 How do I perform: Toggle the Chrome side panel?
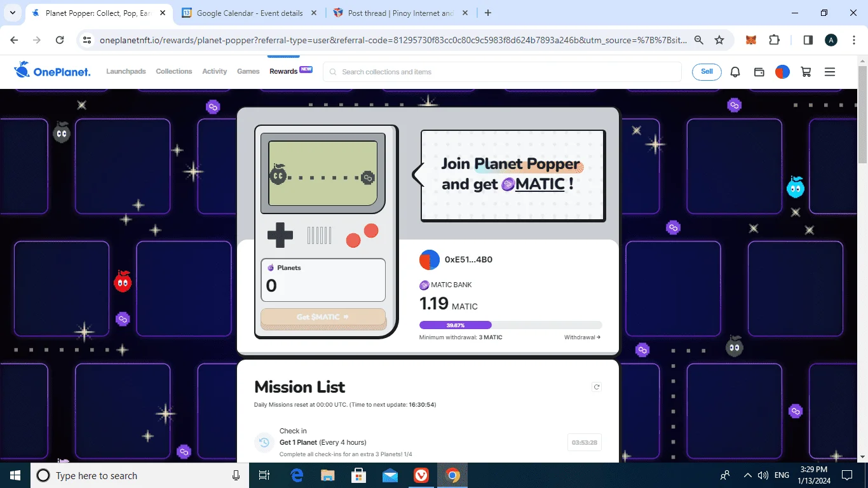[x=808, y=40]
